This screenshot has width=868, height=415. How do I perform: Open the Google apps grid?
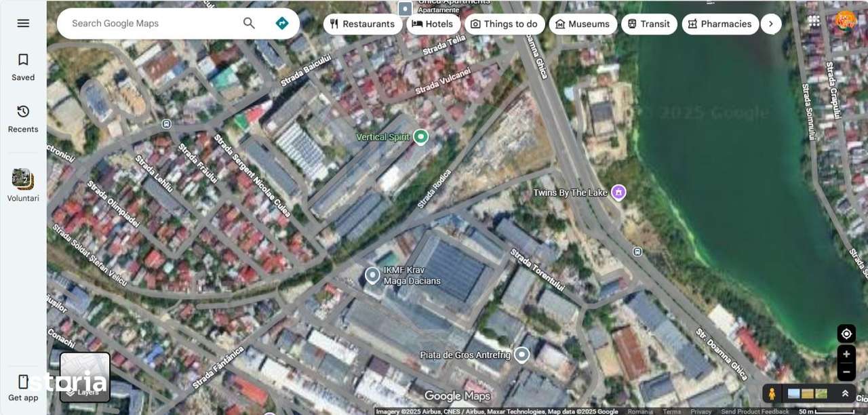(814, 21)
